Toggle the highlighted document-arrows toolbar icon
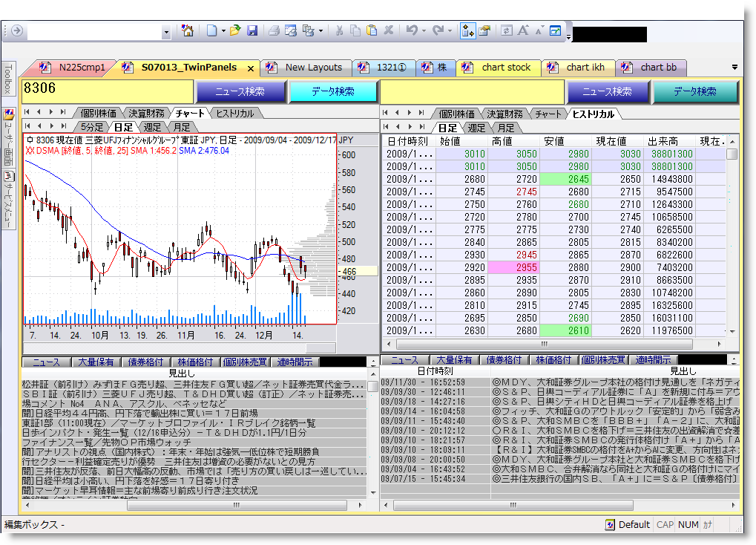The width and height of the screenshot is (756, 545). click(x=467, y=30)
